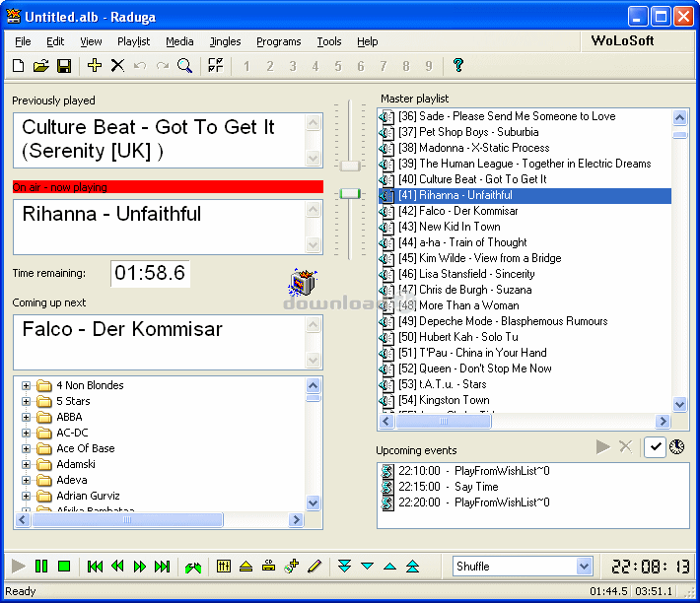Rewind the current track
Screen dimensions: 700x603
tap(117, 567)
